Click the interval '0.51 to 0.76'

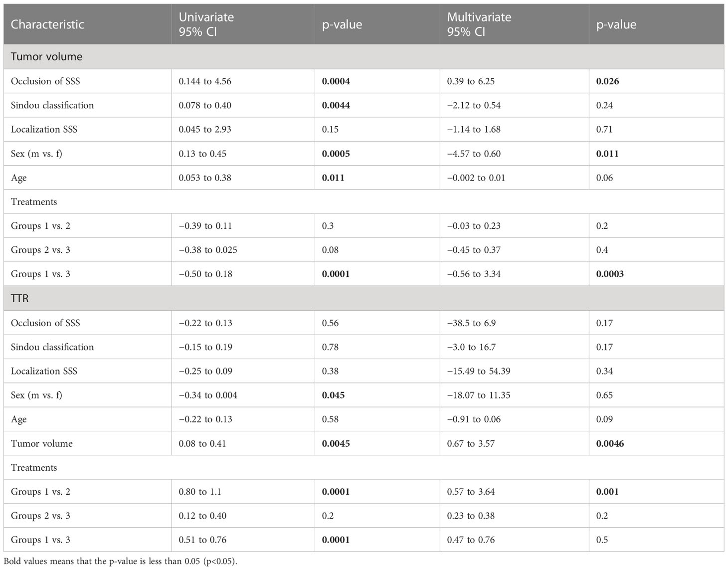[x=202, y=540]
